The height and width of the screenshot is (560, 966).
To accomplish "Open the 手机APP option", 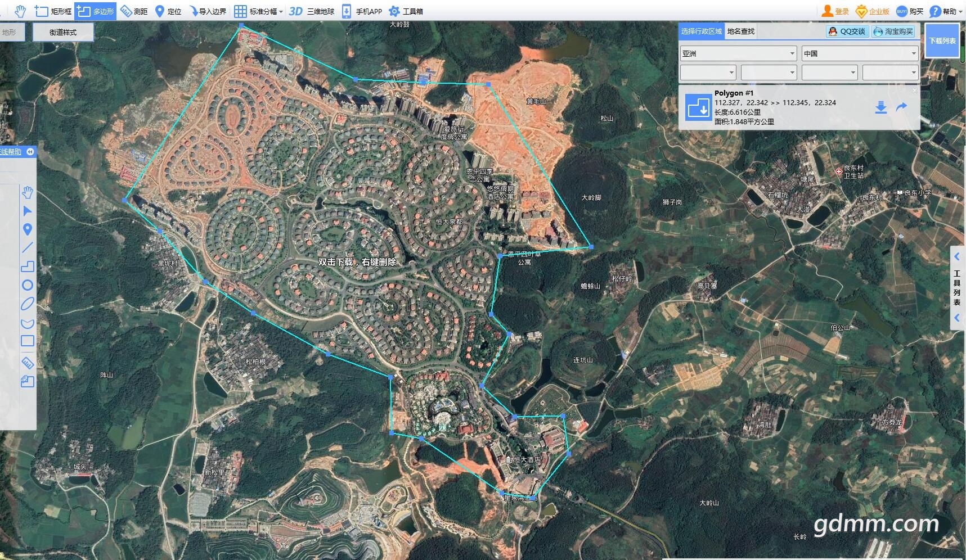I will point(362,11).
